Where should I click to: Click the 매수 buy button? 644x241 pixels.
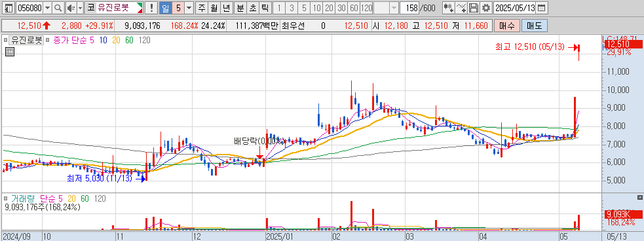(507, 26)
